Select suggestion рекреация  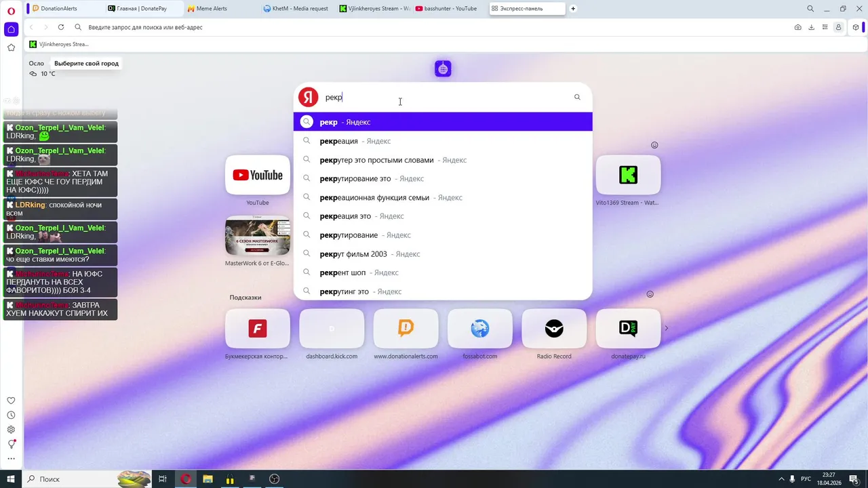click(x=443, y=141)
